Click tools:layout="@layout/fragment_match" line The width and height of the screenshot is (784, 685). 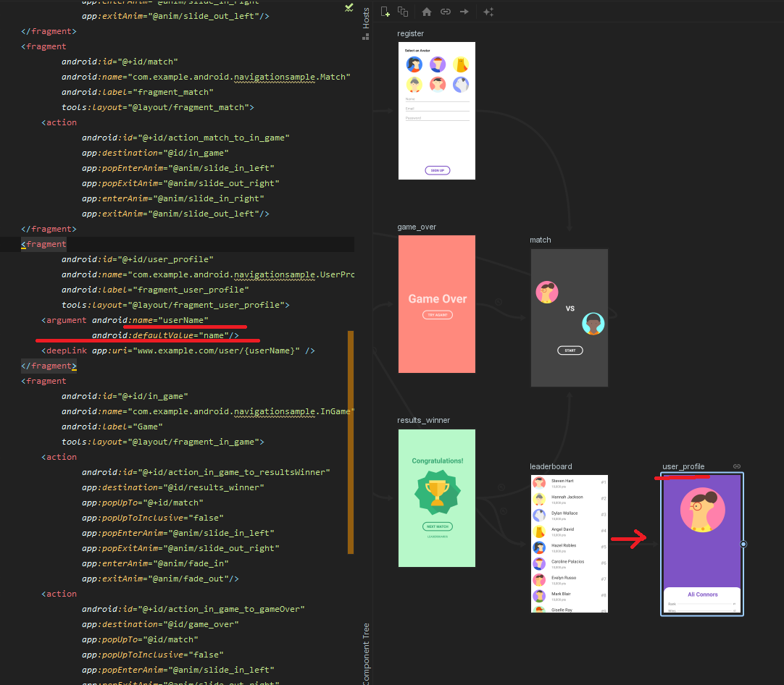157,107
